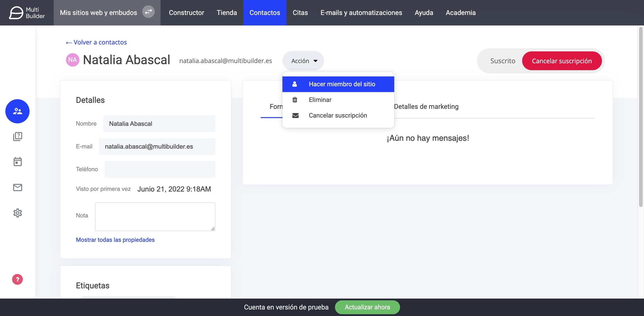
Task: Click the site switch arrows icon
Action: [x=148, y=12]
